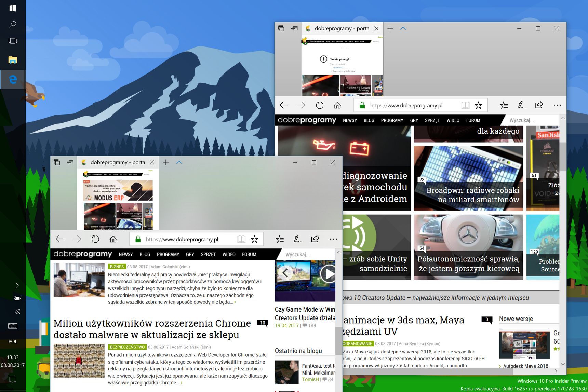Open the Windows Start menu
The height and width of the screenshot is (392, 588).
(x=13, y=8)
